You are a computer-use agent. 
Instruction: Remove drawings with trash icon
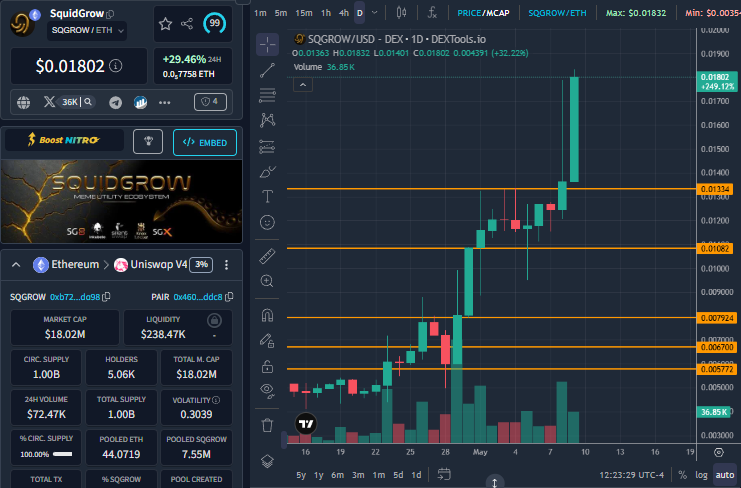(267, 425)
